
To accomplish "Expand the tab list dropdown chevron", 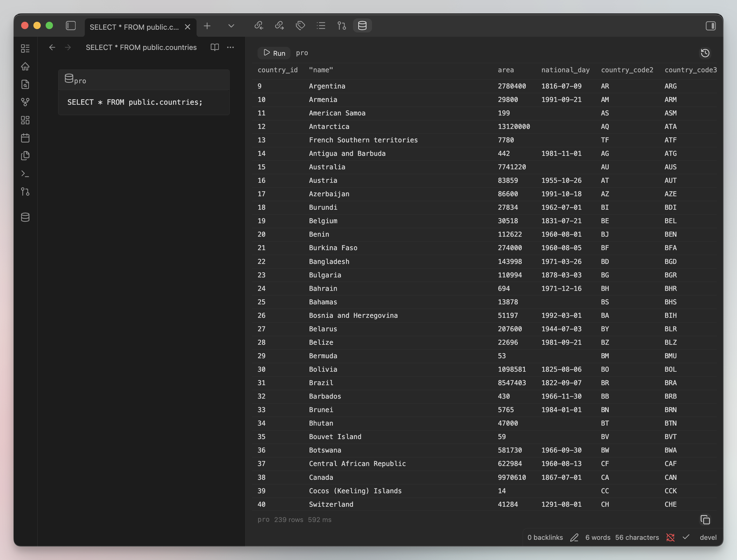I will click(x=231, y=26).
